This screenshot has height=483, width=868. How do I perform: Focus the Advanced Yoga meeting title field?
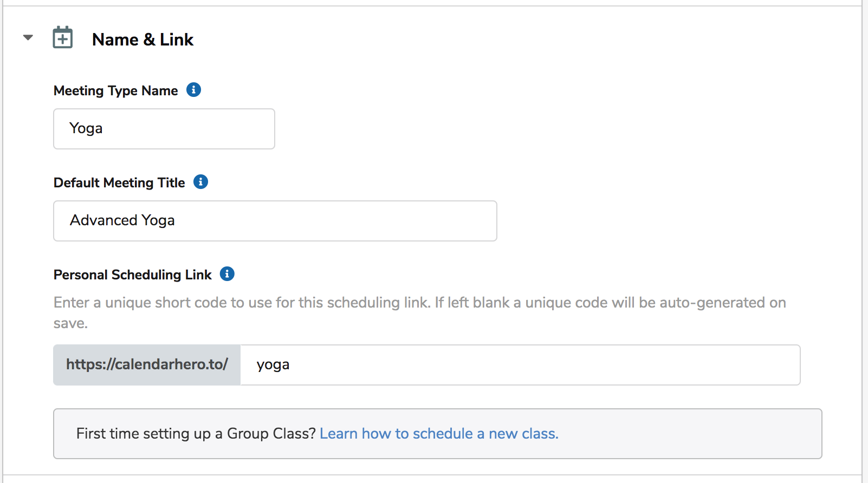275,221
